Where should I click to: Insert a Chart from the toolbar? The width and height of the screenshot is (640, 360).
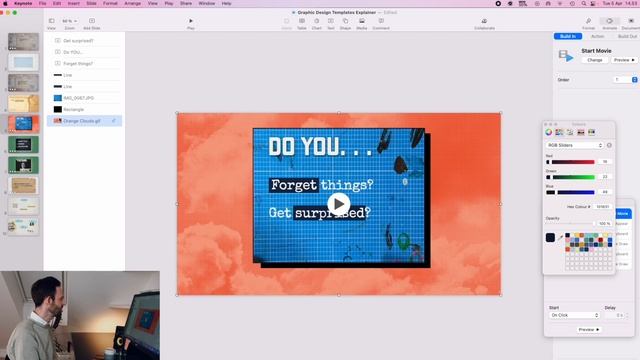(x=316, y=21)
